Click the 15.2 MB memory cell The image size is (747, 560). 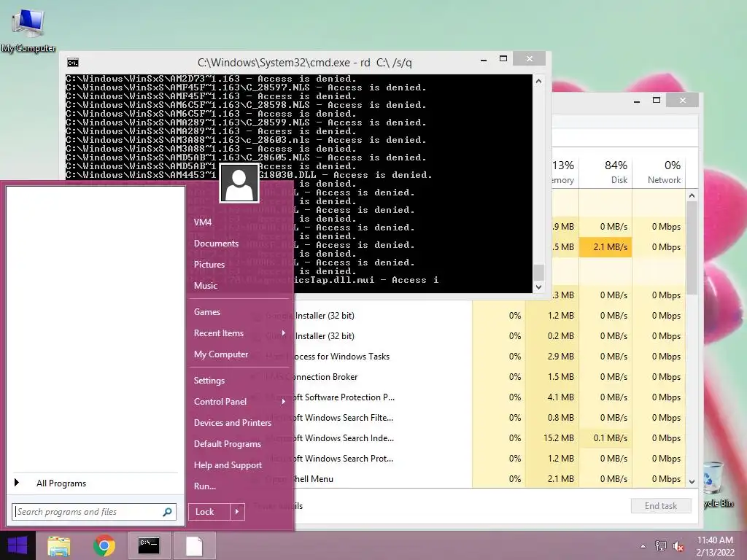pyautogui.click(x=553, y=438)
